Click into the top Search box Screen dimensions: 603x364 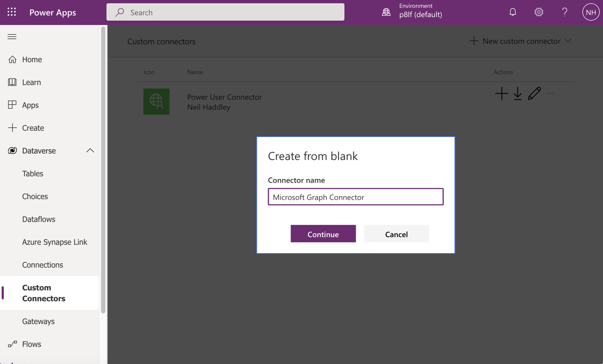point(225,12)
